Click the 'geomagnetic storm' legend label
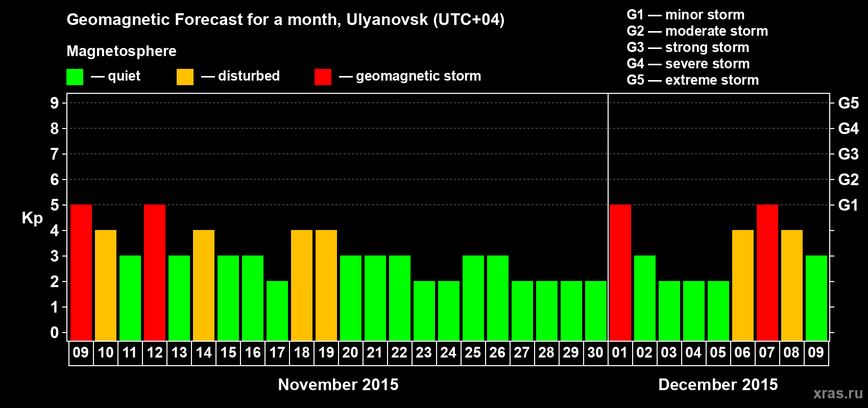 pyautogui.click(x=419, y=76)
